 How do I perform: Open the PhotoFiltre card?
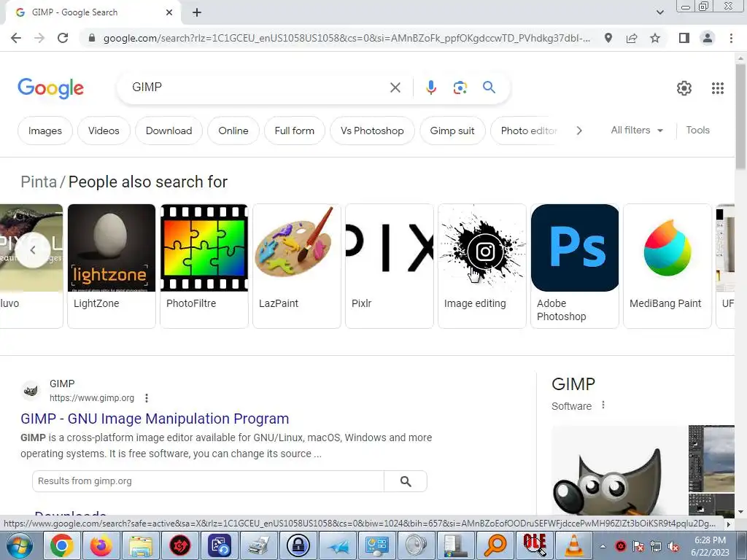(204, 265)
